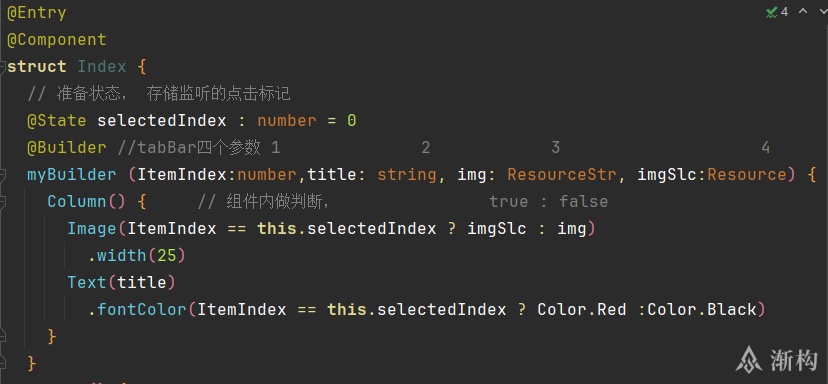Viewport: 828px width, 384px height.
Task: Click Color.Red in the fontColor expression
Action: pos(582,310)
